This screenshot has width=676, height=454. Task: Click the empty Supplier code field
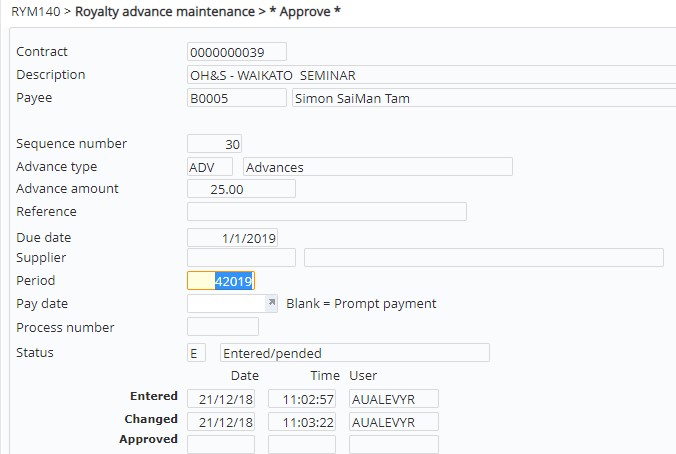(241, 257)
